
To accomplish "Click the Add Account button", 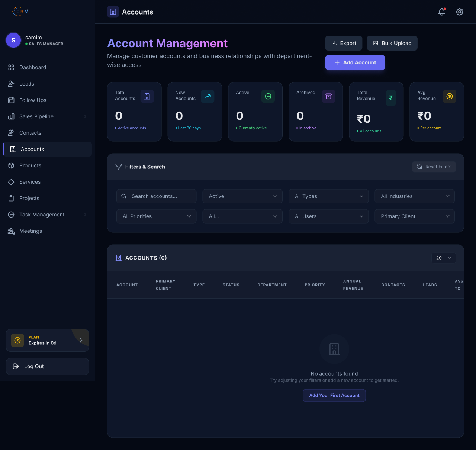I will pyautogui.click(x=355, y=62).
